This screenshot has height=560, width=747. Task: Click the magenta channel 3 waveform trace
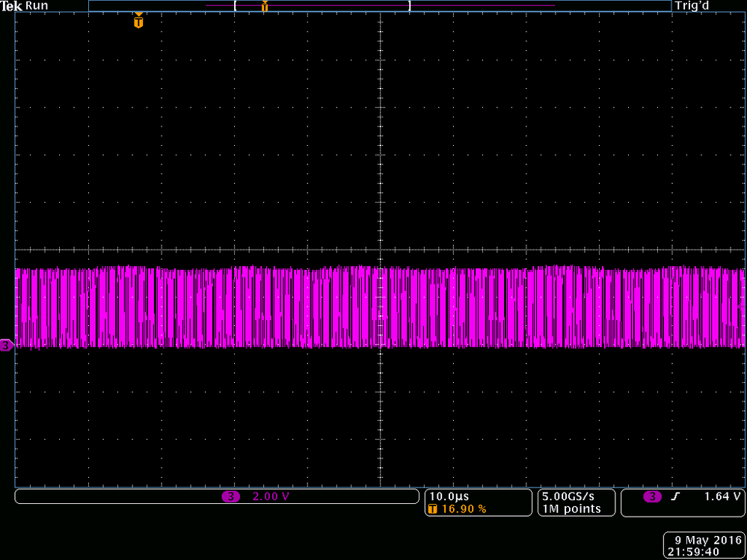point(380,307)
